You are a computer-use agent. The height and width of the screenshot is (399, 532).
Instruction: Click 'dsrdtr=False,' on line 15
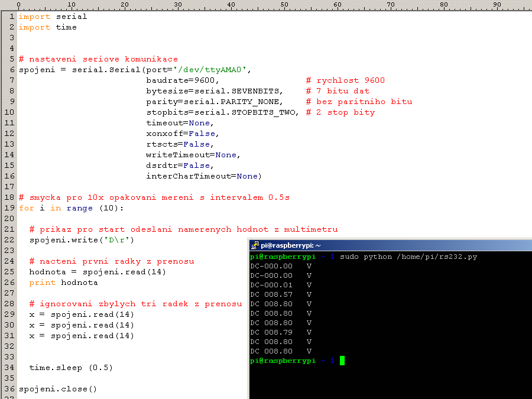[180, 166]
